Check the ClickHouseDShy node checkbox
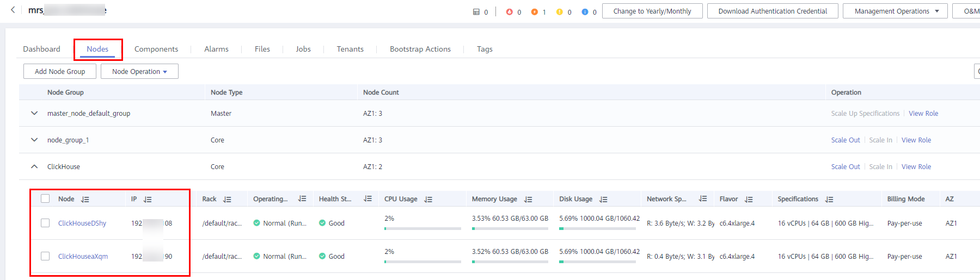 [x=45, y=223]
